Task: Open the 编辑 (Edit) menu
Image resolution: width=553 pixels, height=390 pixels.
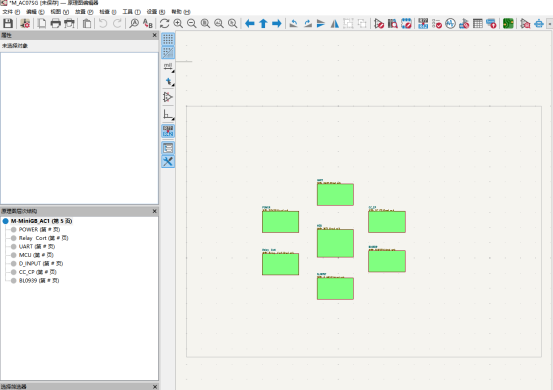Action: pyautogui.click(x=35, y=12)
